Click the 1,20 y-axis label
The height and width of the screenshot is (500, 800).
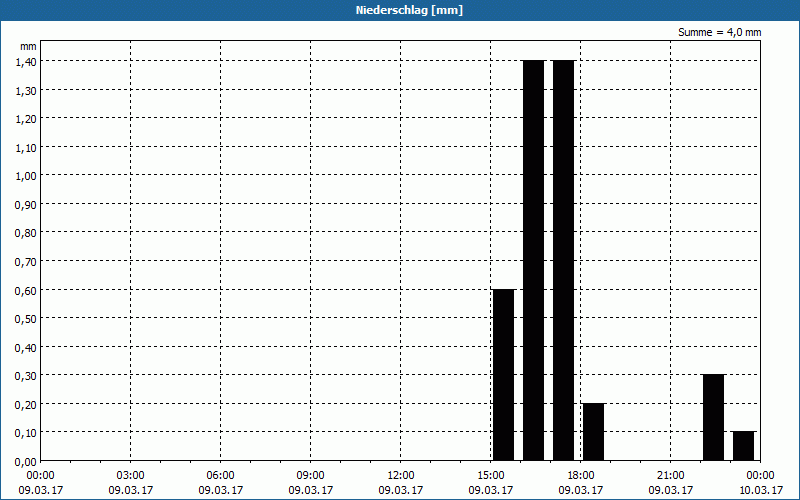[x=26, y=119]
